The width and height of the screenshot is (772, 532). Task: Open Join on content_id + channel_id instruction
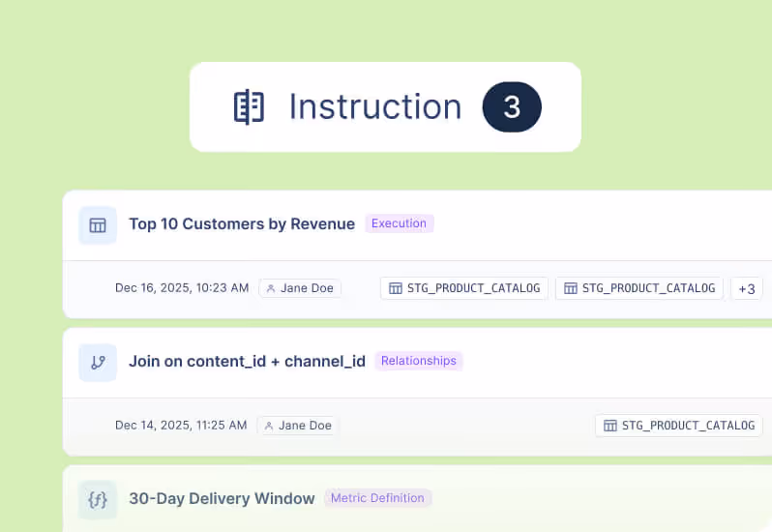(x=247, y=361)
